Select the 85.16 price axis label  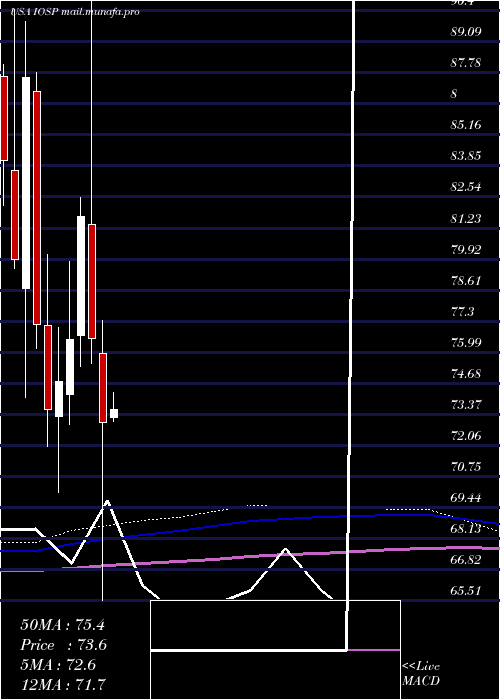(x=466, y=125)
